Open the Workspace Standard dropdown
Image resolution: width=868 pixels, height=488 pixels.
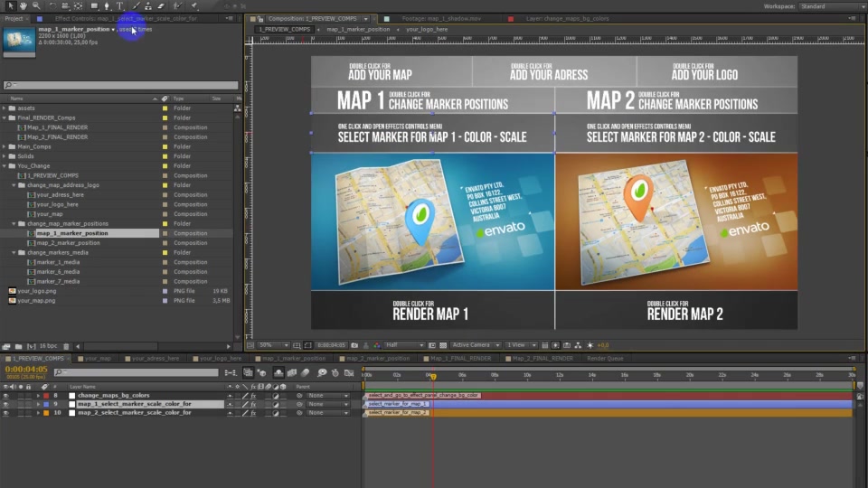pyautogui.click(x=834, y=6)
